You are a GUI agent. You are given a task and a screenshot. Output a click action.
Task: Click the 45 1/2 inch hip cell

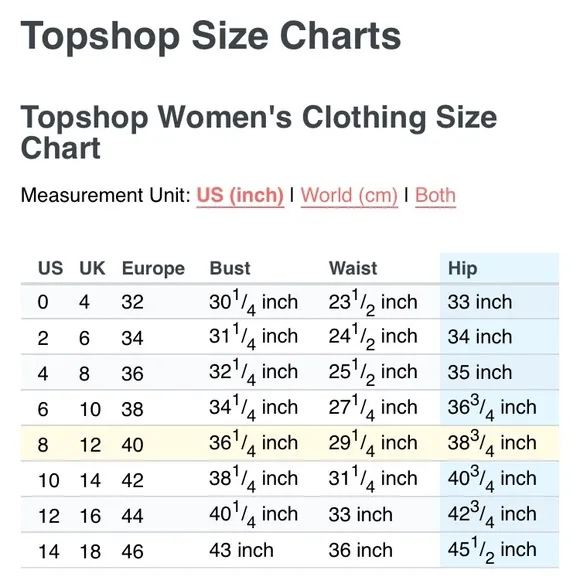(492, 551)
